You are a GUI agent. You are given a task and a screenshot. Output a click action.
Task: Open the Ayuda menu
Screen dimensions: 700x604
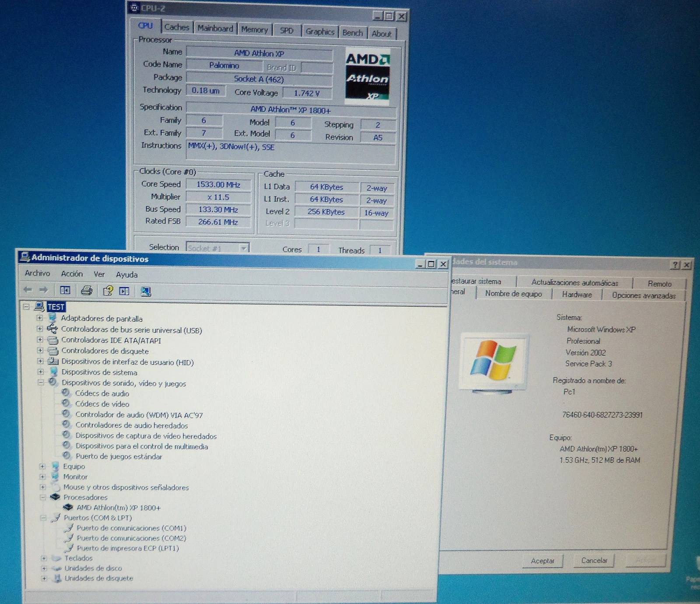(127, 275)
